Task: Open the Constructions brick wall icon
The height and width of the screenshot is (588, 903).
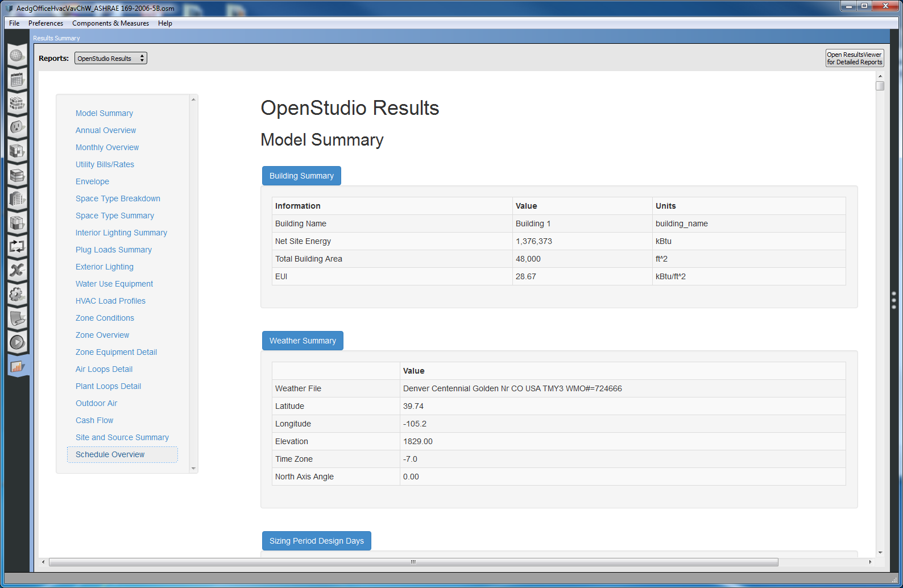Action: pyautogui.click(x=16, y=103)
